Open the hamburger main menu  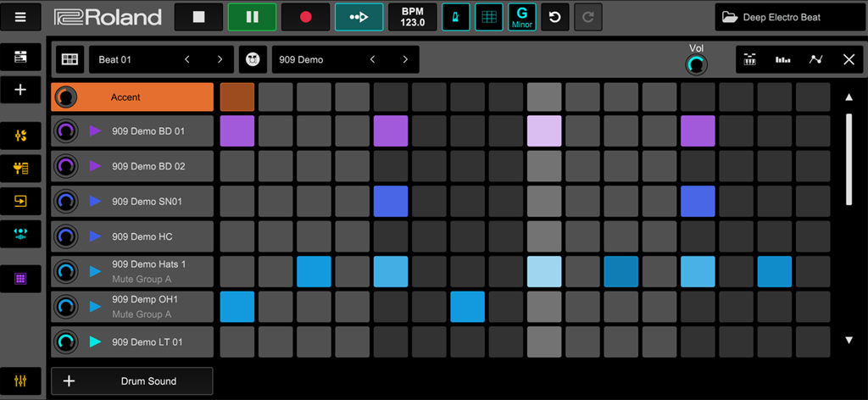pyautogui.click(x=20, y=17)
